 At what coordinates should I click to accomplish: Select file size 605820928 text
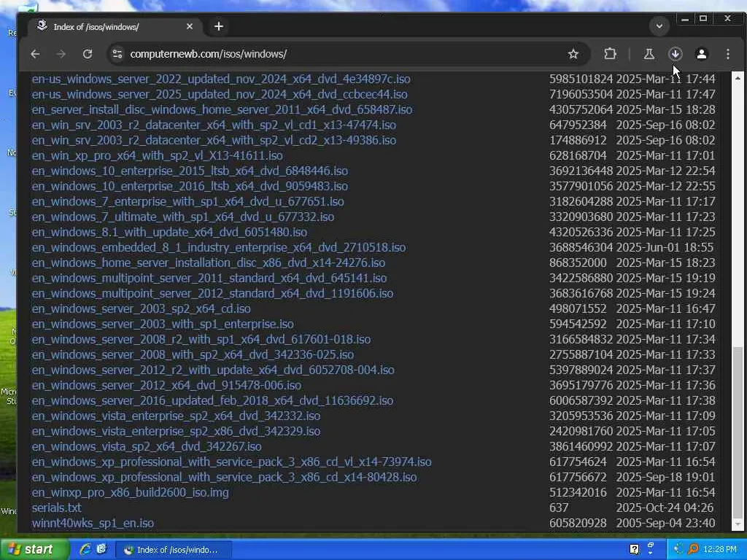coord(578,523)
